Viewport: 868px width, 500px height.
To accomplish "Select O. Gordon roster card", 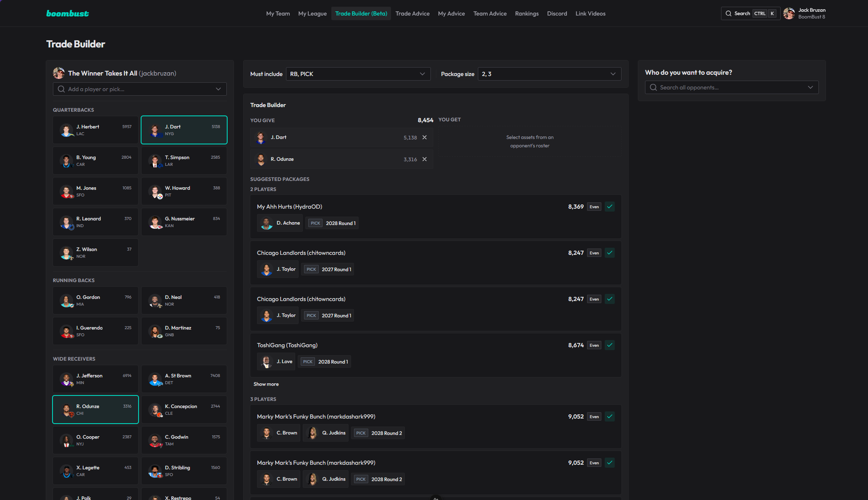I will [95, 300].
